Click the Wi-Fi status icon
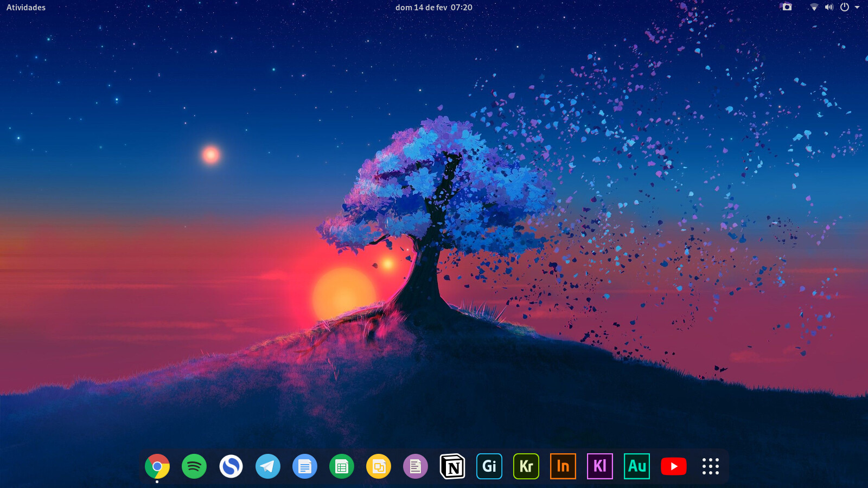The height and width of the screenshot is (488, 868). [x=814, y=7]
